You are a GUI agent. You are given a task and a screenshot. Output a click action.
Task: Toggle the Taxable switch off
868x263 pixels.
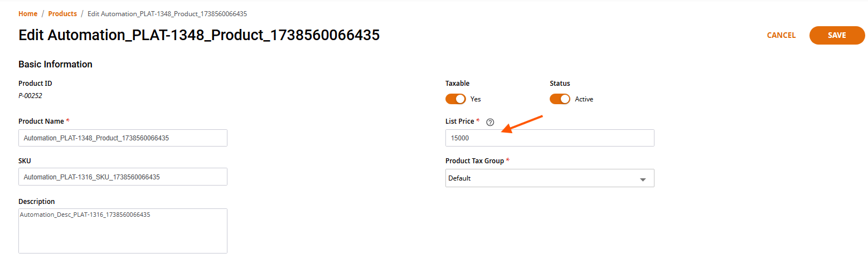pos(455,99)
